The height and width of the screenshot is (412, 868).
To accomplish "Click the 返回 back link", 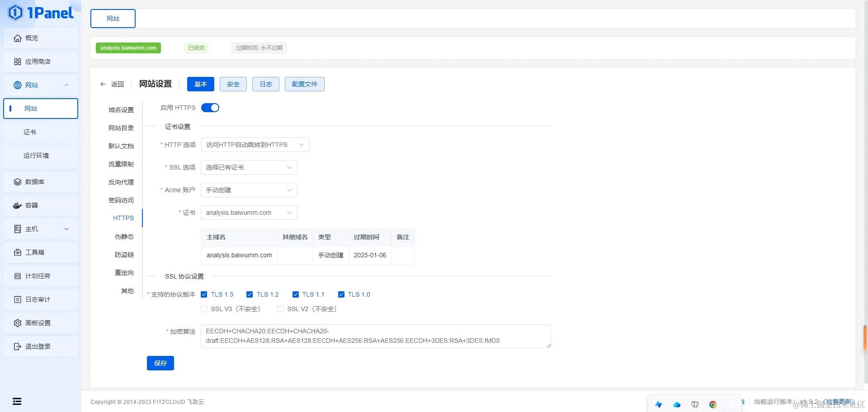I will coord(118,84).
